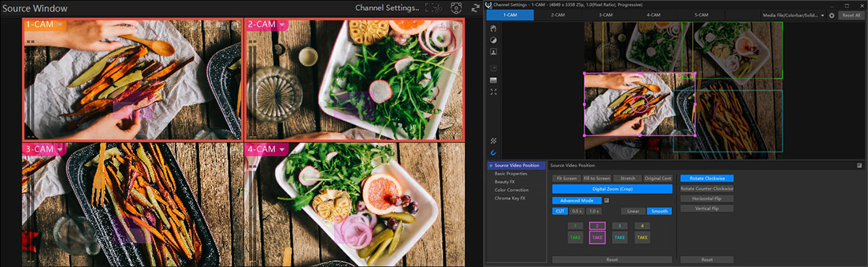
Task: Select Source Video Position in settings list
Action: point(516,166)
